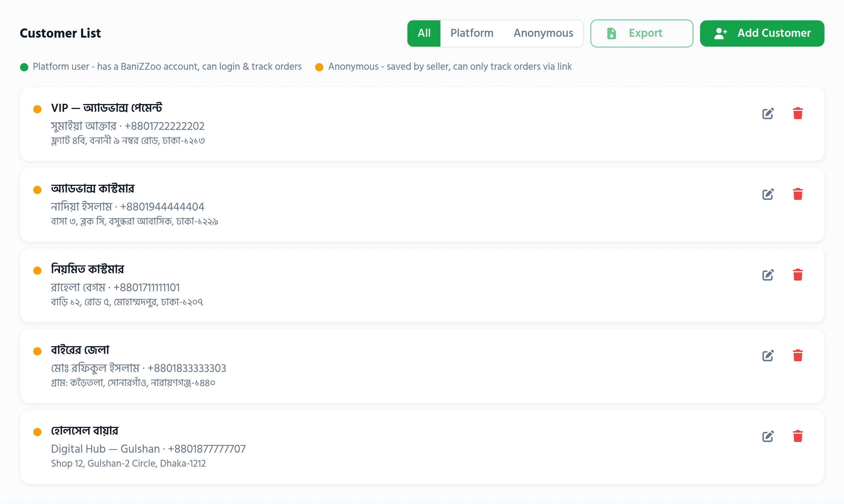Click phone line +8801944444404
Image resolution: width=844 pixels, height=504 pixels.
click(x=127, y=206)
